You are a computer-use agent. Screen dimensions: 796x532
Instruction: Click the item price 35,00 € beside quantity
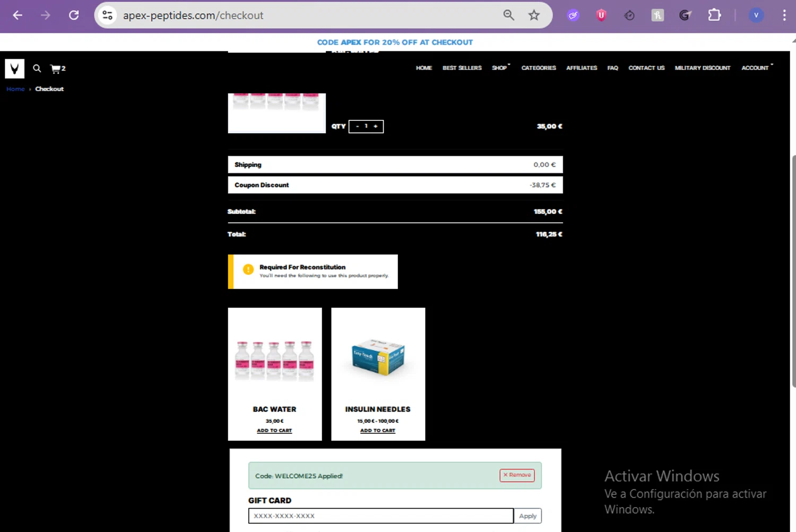pos(550,126)
